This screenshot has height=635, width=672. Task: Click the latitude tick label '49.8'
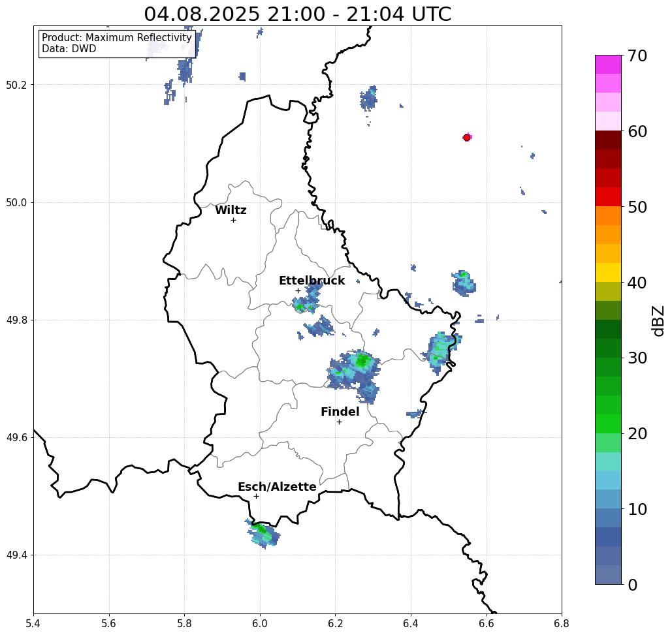(x=16, y=320)
